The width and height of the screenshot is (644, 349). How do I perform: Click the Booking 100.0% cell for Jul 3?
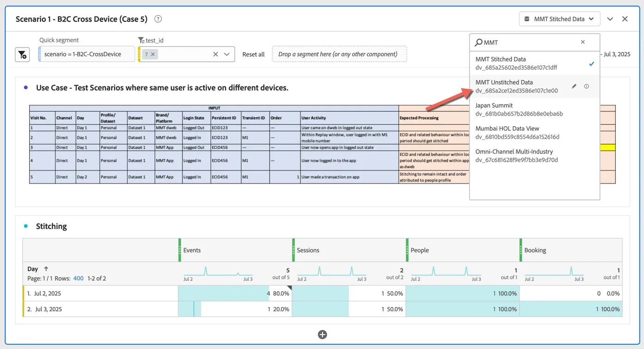571,309
